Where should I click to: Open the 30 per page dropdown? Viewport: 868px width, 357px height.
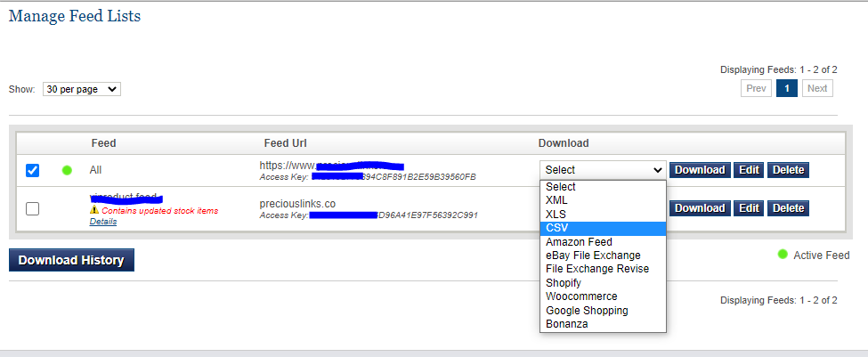[81, 89]
